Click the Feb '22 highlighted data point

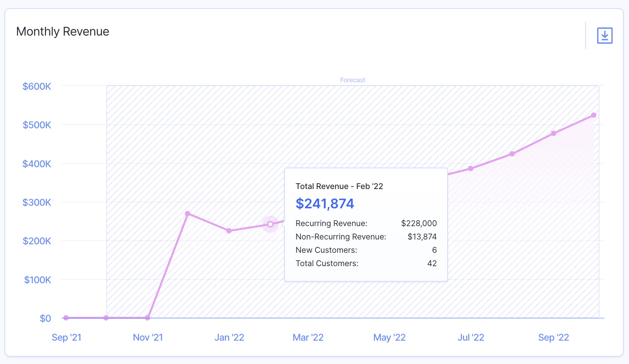tap(270, 224)
